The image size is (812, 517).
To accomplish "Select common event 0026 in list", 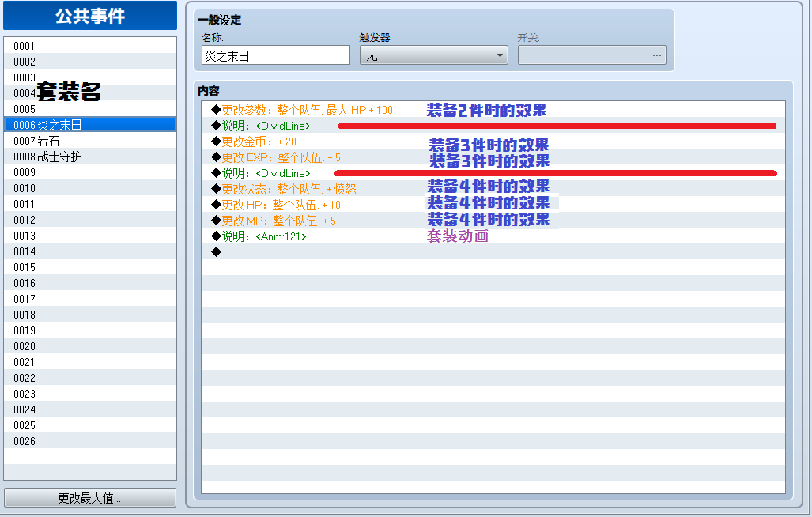I will tap(89, 441).
